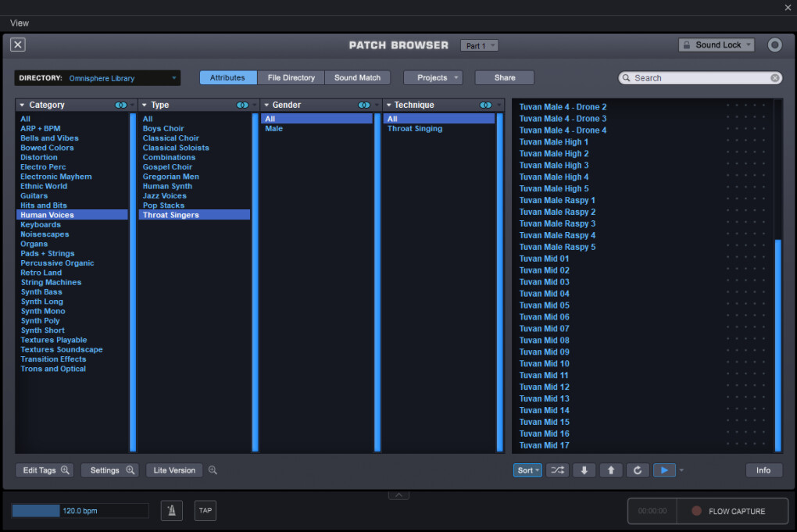The width and height of the screenshot is (797, 532).
Task: Toggle the link icon in the Type header
Action: (x=242, y=105)
